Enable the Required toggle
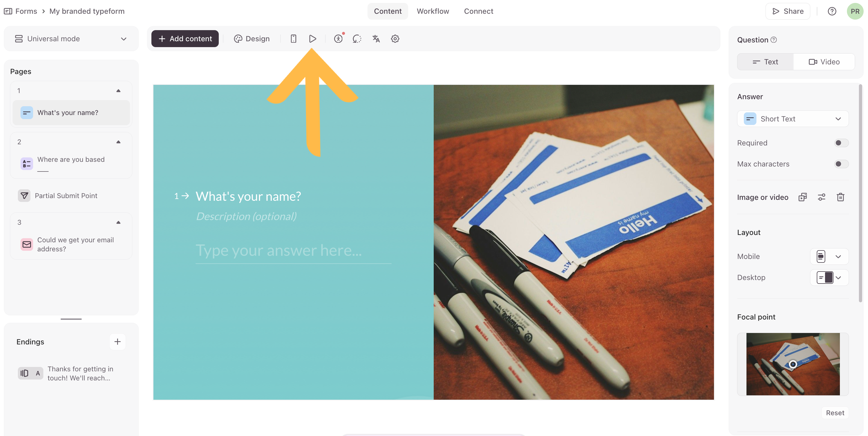Screen dimensions: 868x436 pos(841,143)
